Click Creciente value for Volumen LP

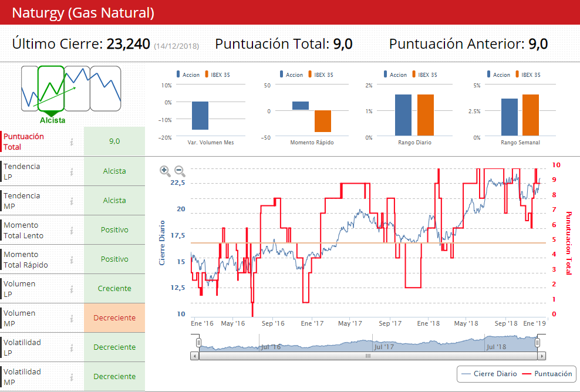(x=114, y=289)
